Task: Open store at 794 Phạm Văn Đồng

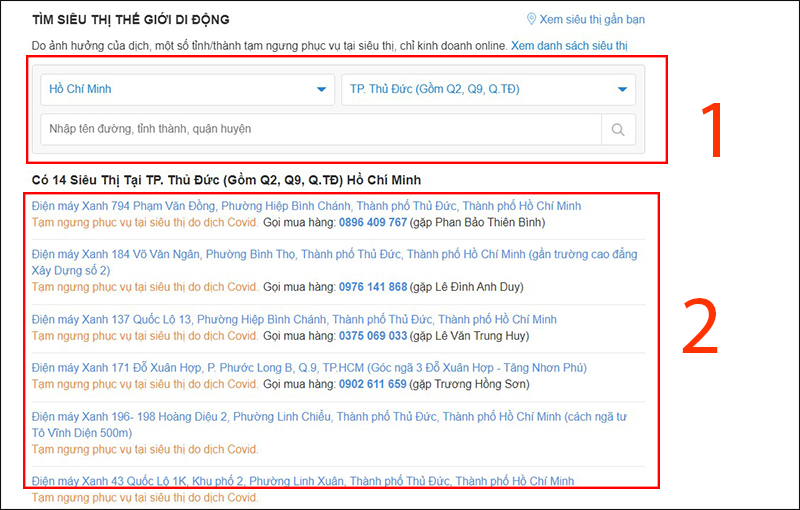Action: (306, 206)
